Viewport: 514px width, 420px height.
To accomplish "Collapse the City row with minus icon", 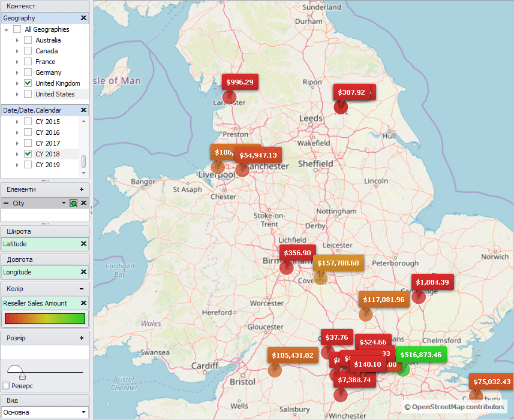I will click(6, 203).
